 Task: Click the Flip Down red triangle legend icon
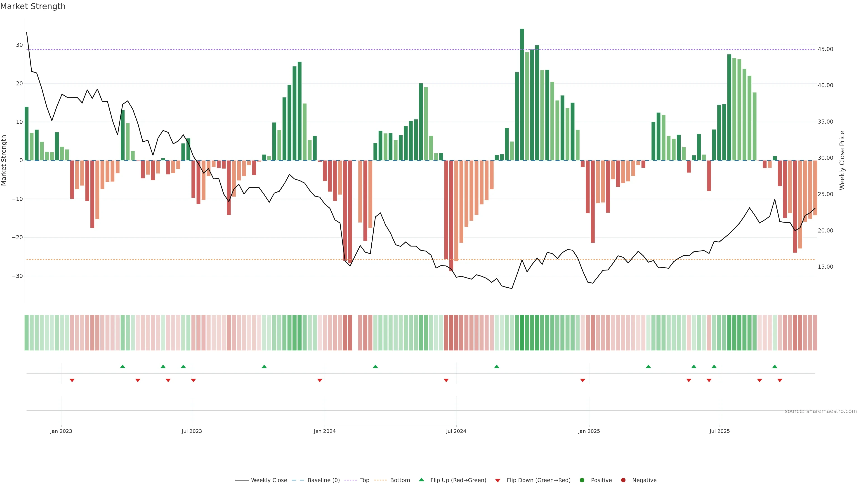[x=498, y=481]
